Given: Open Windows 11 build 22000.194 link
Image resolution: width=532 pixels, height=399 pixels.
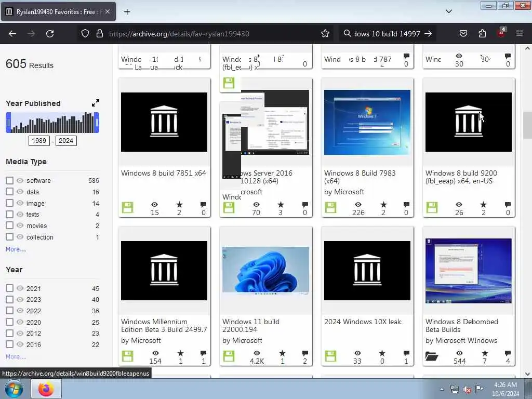Looking at the screenshot, I should pos(251,325).
